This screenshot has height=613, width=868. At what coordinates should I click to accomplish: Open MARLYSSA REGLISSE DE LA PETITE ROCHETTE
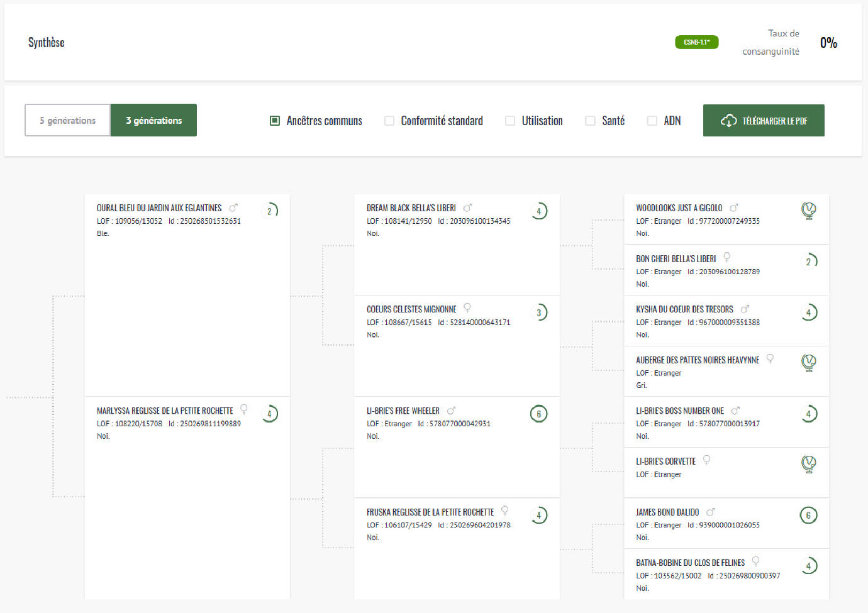click(165, 411)
